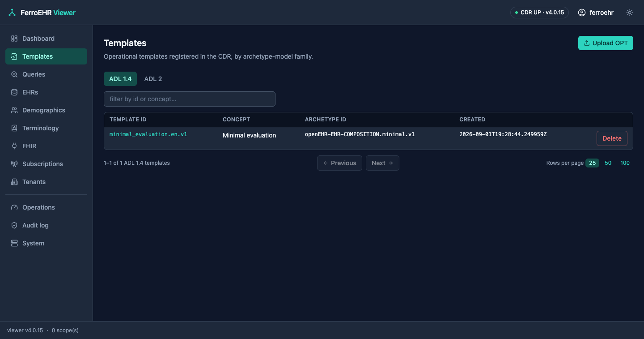Open the System page

point(46,243)
